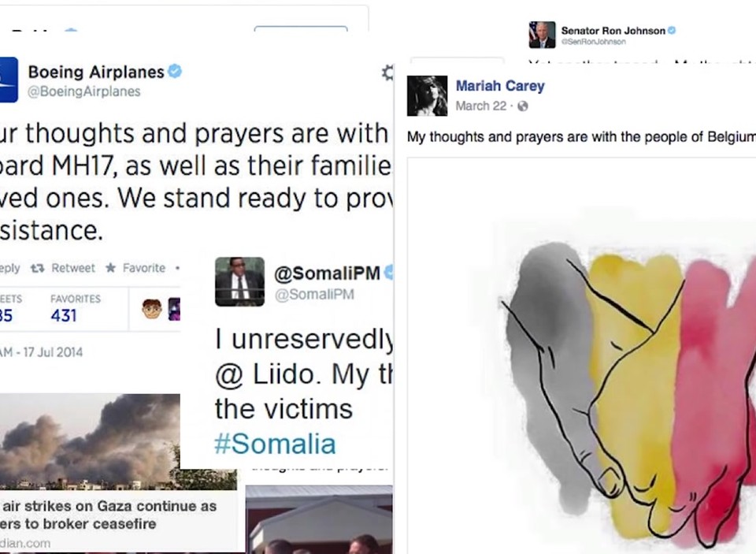Click the Retweet button on Boeing tweet
The image size is (756, 554).
coord(63,268)
